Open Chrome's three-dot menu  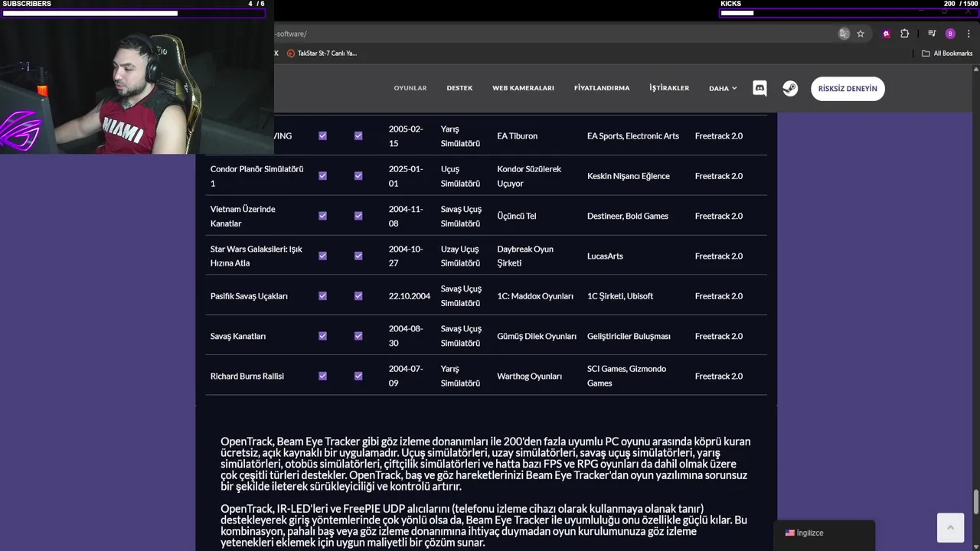coord(969,34)
